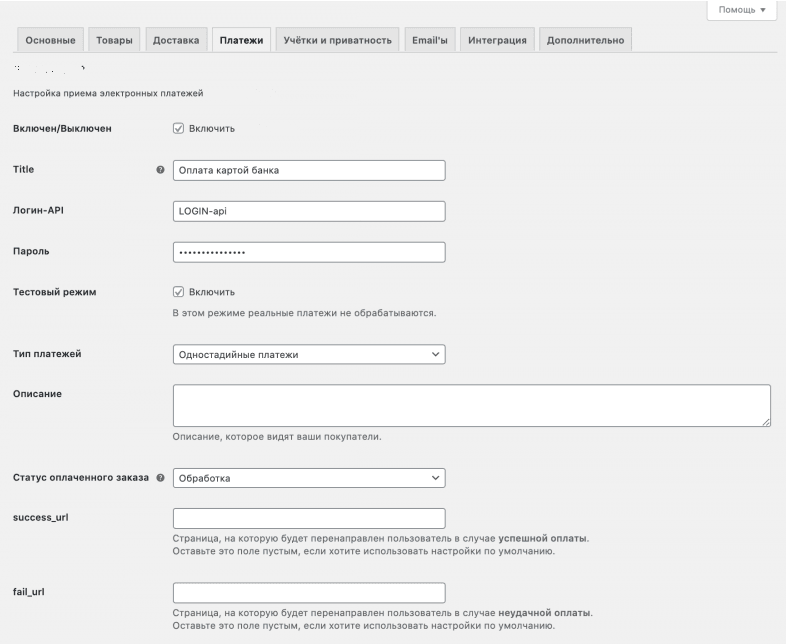
Task: Open the Помощь help panel
Action: (741, 10)
